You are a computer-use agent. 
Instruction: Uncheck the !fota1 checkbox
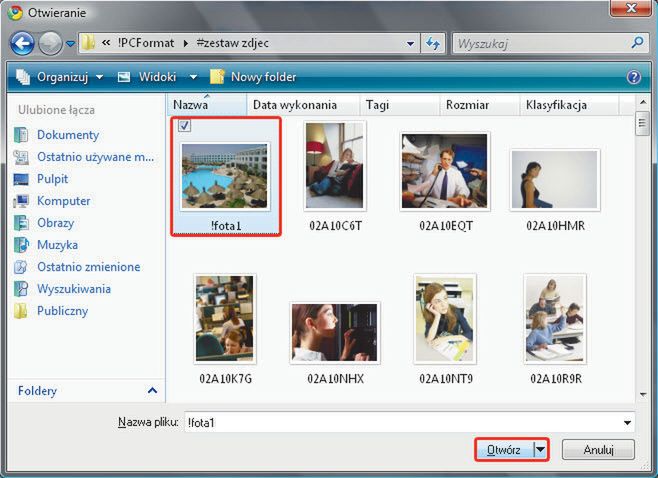click(x=184, y=125)
